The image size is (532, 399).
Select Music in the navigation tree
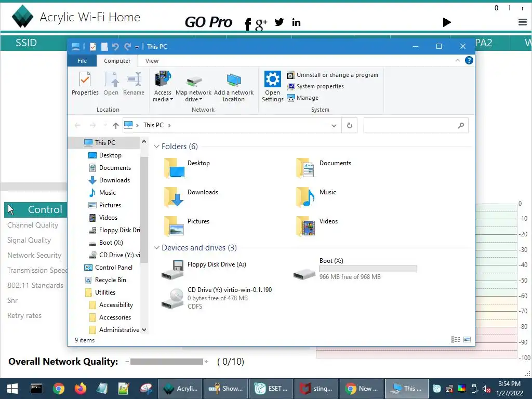click(107, 193)
